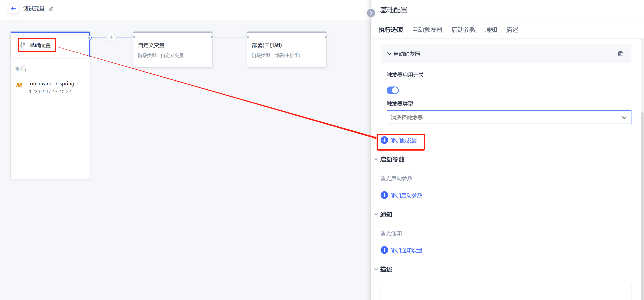Toggle the 触发器启用开关 switch
The image size is (644, 300).
(x=393, y=90)
